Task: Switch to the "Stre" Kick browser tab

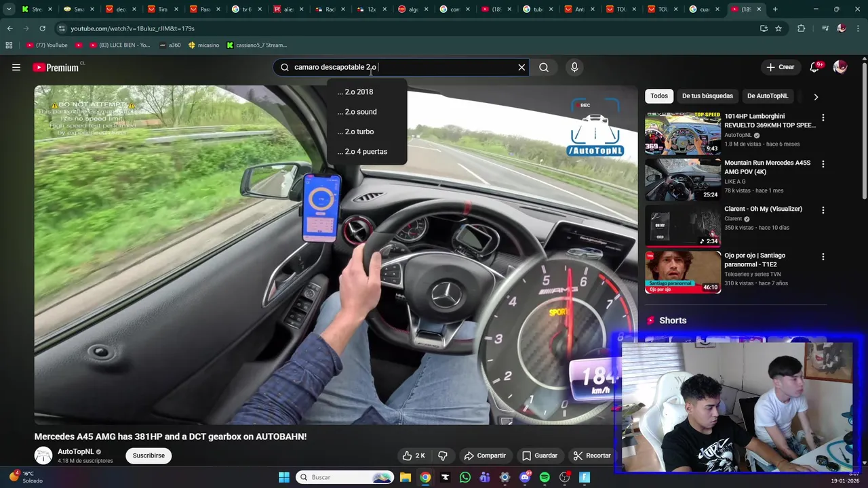Action: (x=36, y=9)
